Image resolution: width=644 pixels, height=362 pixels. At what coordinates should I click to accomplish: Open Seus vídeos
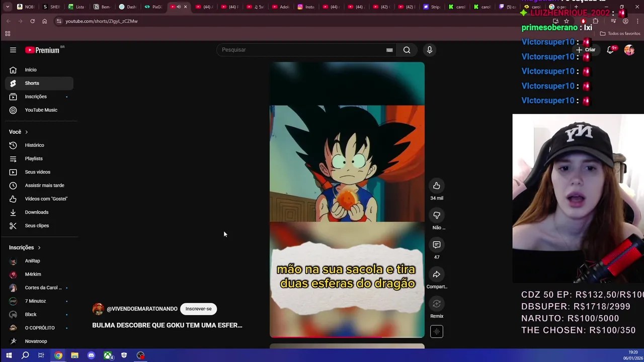pyautogui.click(x=39, y=172)
